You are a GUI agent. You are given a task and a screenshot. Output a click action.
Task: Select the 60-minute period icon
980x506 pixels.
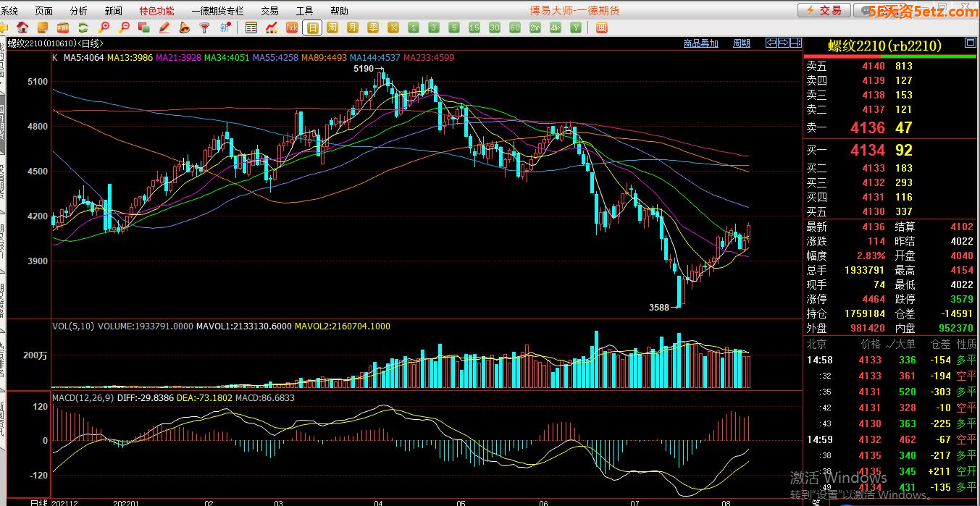click(515, 28)
